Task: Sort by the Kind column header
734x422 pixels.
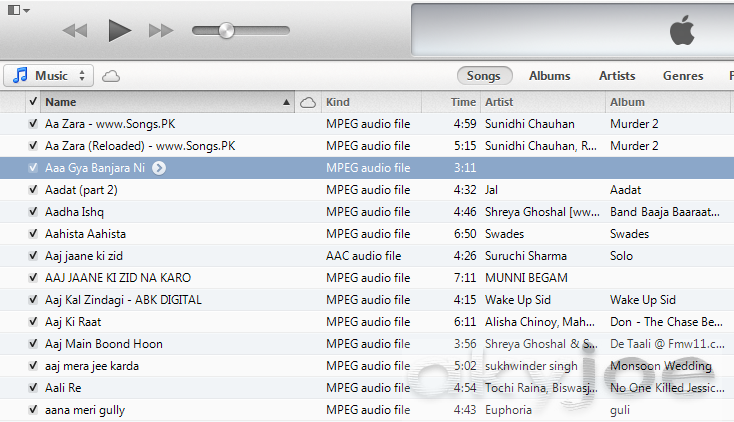Action: click(x=372, y=102)
